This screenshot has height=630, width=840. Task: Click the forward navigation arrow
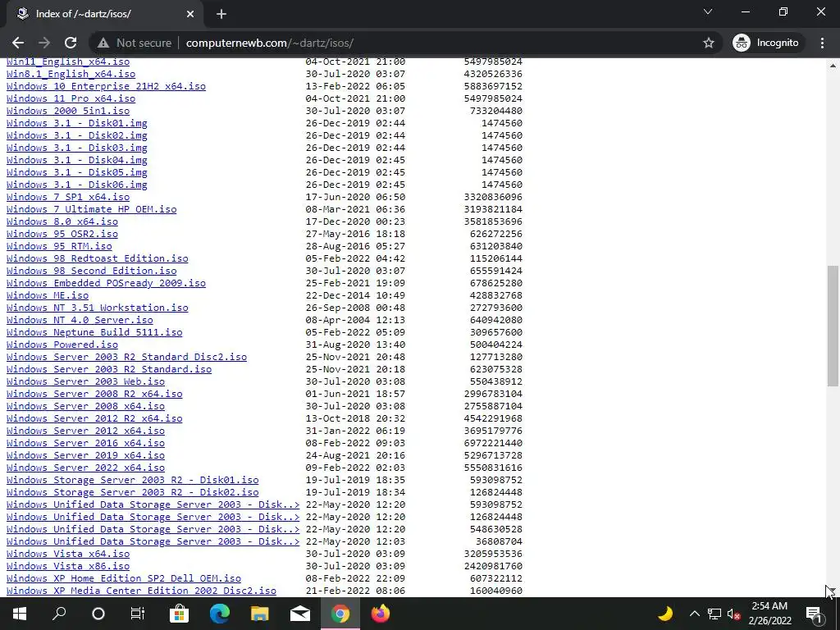point(44,43)
